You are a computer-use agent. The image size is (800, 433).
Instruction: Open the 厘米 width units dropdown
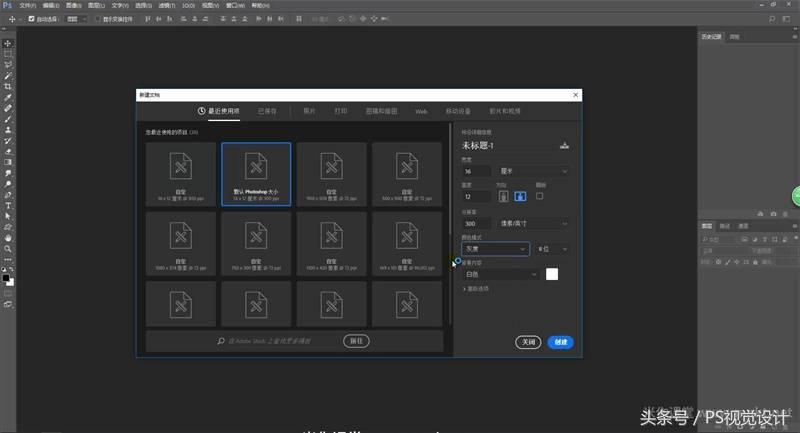(x=534, y=171)
